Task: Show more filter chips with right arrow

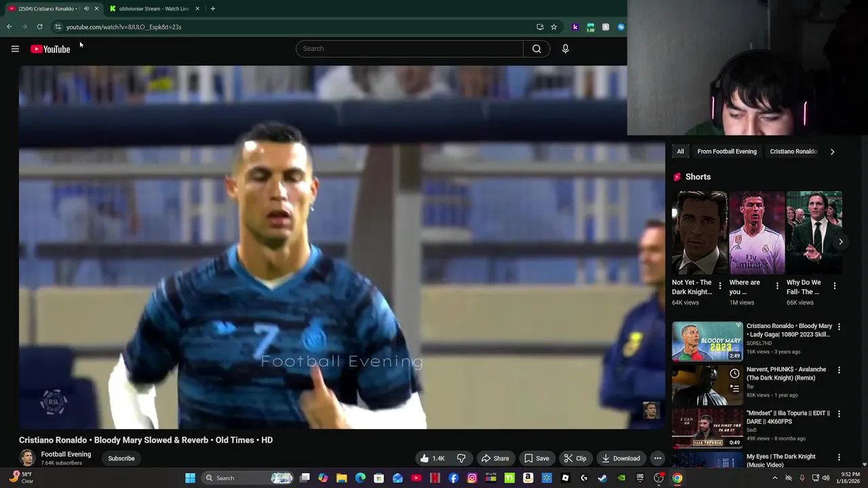Action: pyautogui.click(x=832, y=151)
